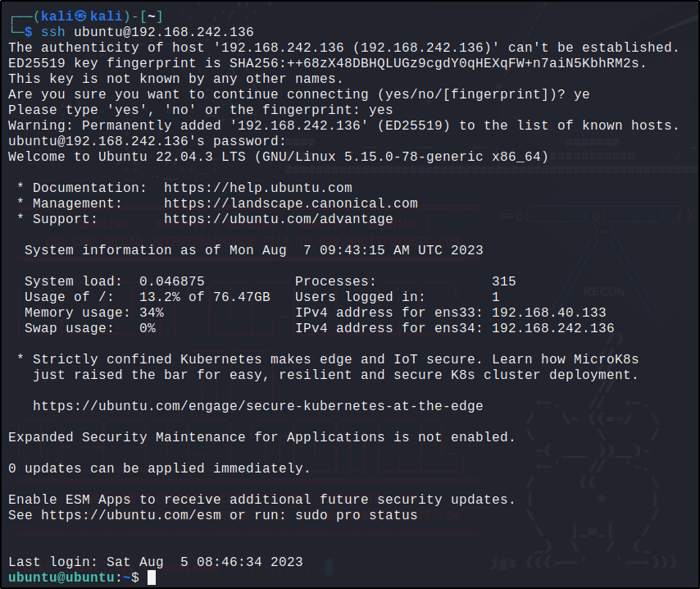Click the System information date line
Viewport: 700px width, 589px height.
coord(253,250)
